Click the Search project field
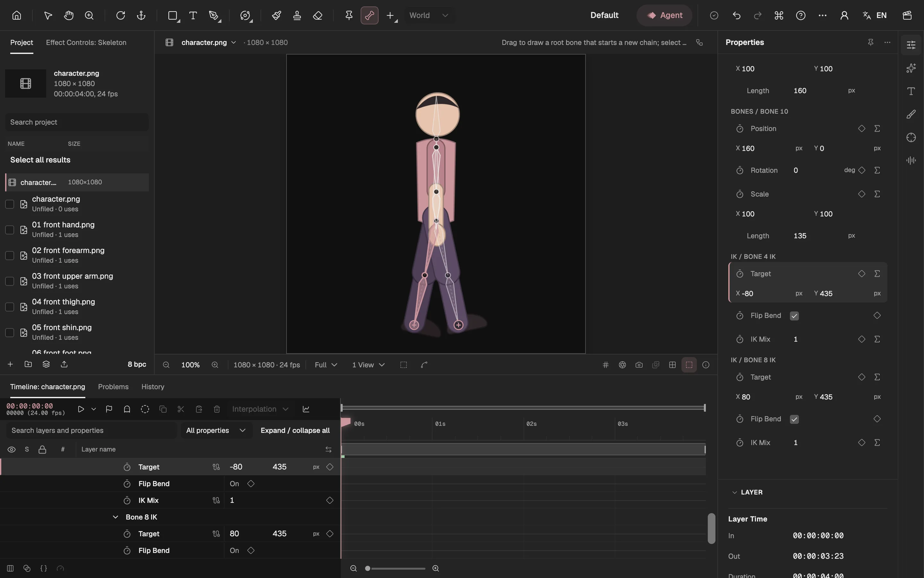 [77, 122]
